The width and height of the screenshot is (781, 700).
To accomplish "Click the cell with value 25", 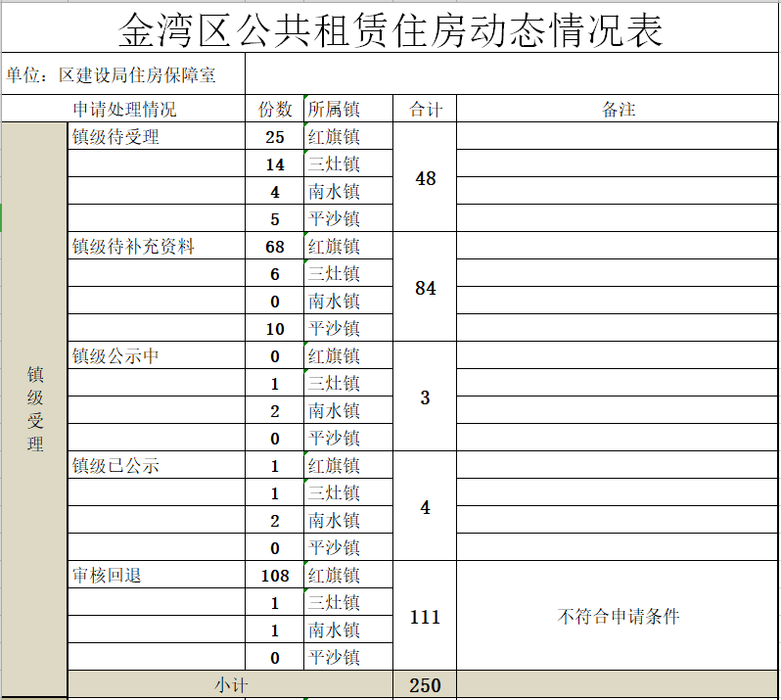I will pyautogui.click(x=275, y=137).
